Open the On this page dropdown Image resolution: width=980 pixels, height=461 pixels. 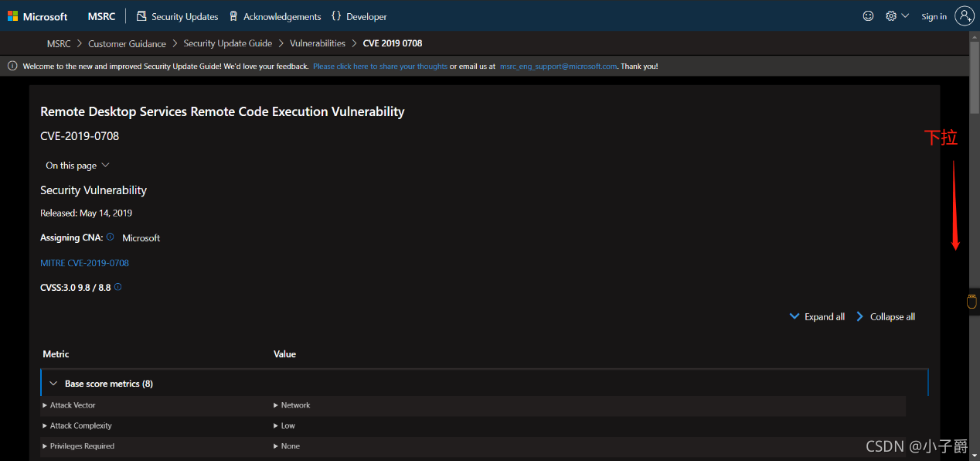pyautogui.click(x=77, y=166)
